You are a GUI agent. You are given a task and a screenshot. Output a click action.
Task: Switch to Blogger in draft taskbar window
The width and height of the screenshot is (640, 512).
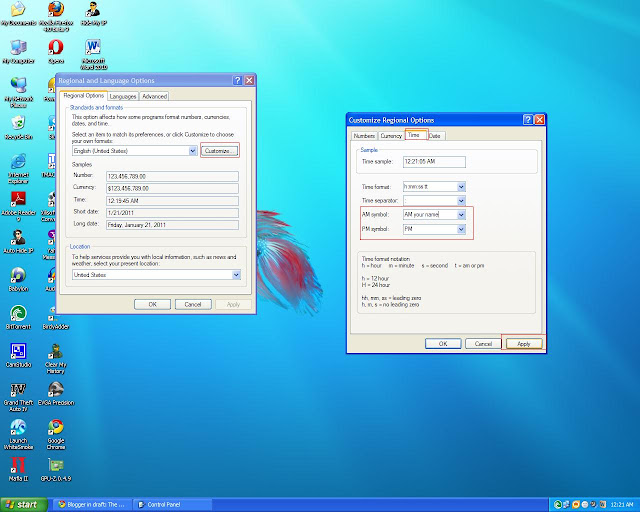93,505
